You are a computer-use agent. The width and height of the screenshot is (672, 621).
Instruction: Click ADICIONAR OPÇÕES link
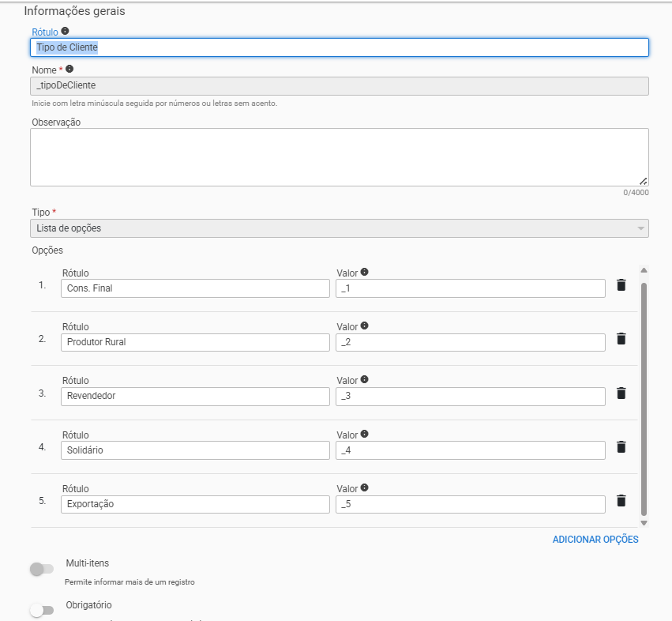point(595,540)
